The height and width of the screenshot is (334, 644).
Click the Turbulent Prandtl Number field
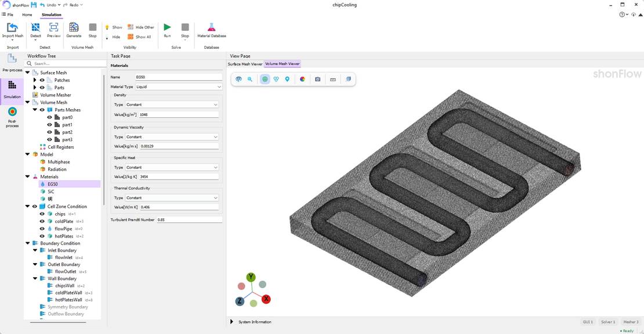coord(189,220)
